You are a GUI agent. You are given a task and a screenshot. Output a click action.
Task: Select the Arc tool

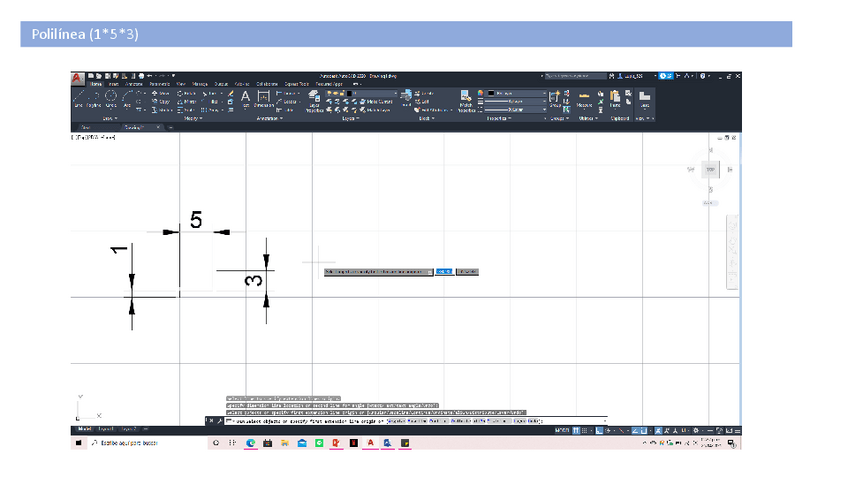pos(127,99)
